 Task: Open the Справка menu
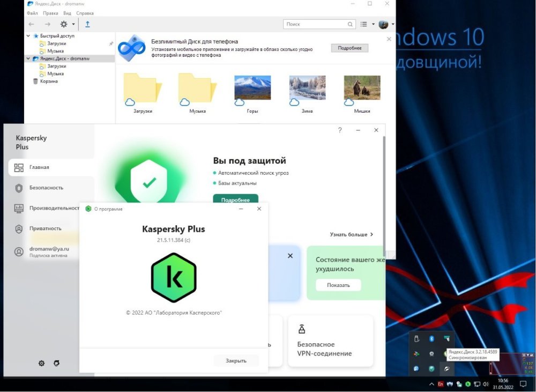[85, 13]
